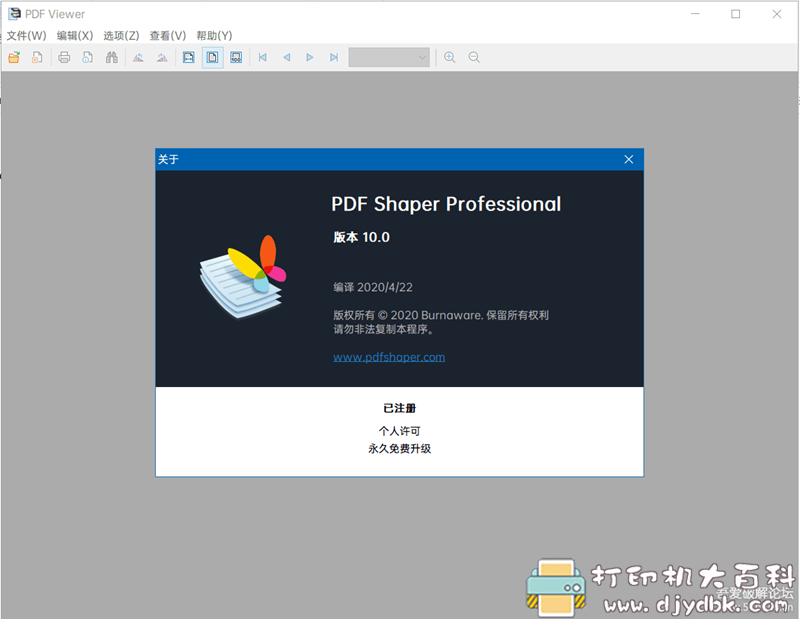Screen dimensions: 800x619
Task: Open document properties info icon
Action: coord(88,57)
